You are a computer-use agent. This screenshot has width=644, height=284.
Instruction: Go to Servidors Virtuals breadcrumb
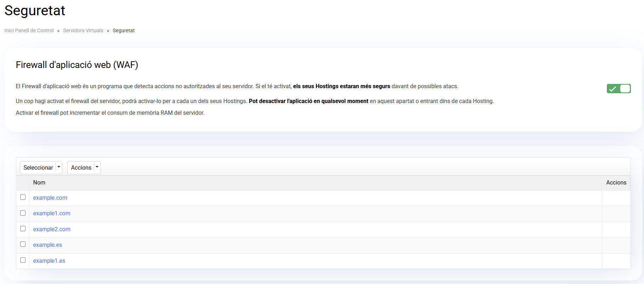(x=83, y=30)
